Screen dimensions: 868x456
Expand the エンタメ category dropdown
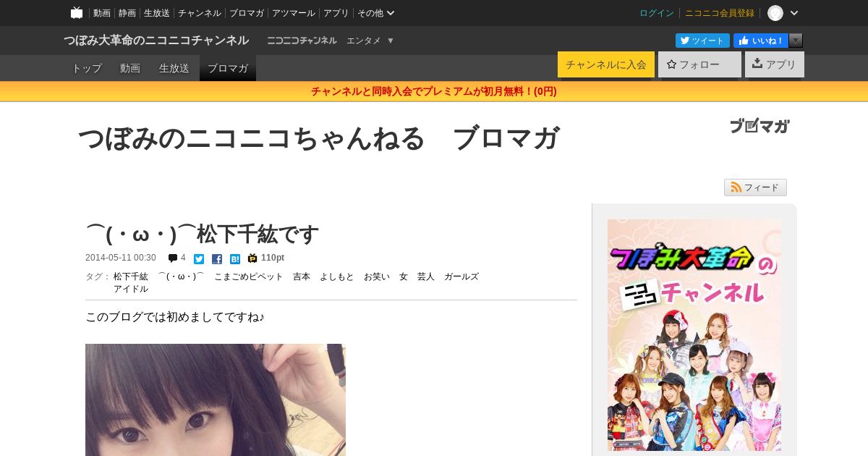[370, 41]
